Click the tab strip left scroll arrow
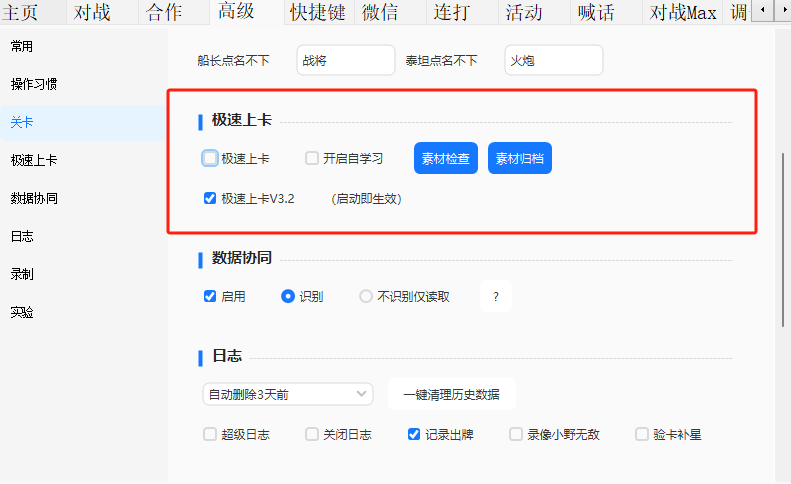791x484 pixels. click(x=762, y=10)
